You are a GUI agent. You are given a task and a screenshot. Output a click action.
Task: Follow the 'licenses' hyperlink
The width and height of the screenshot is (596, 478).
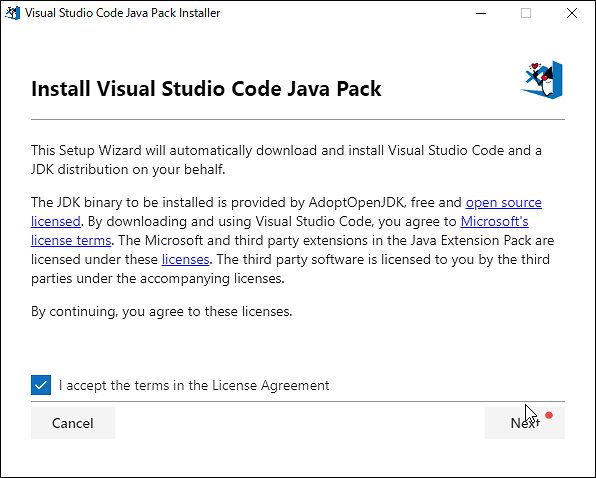185,260
